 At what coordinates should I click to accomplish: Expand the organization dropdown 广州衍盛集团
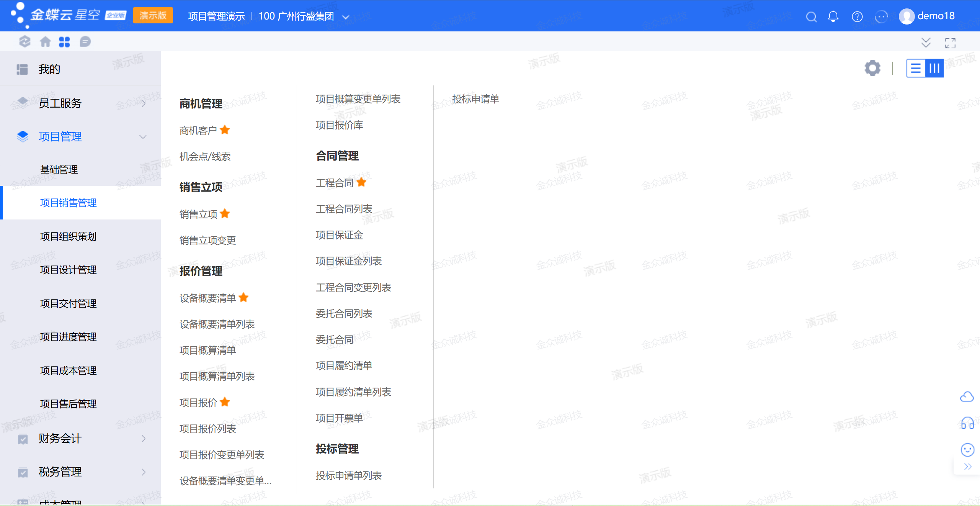[346, 17]
